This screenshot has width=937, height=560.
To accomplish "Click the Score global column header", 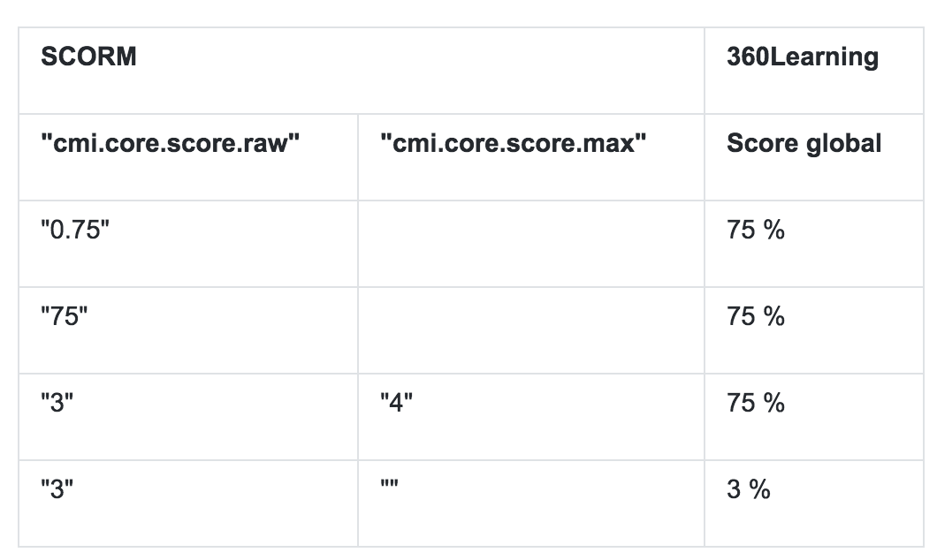I will click(804, 143).
